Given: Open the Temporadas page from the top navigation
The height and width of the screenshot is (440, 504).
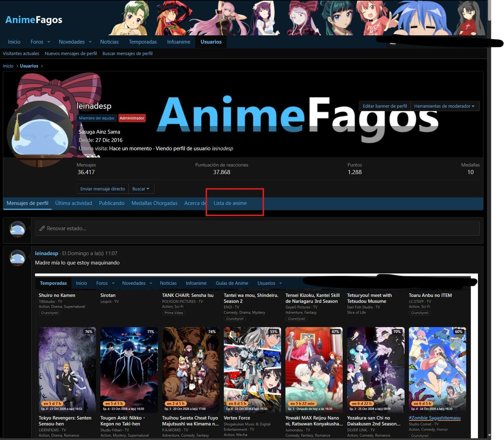Looking at the screenshot, I should coord(143,42).
